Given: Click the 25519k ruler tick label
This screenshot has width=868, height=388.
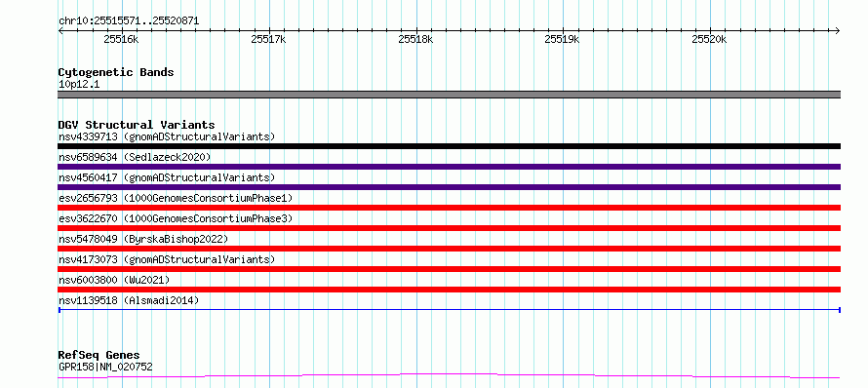Looking at the screenshot, I should tap(562, 39).
